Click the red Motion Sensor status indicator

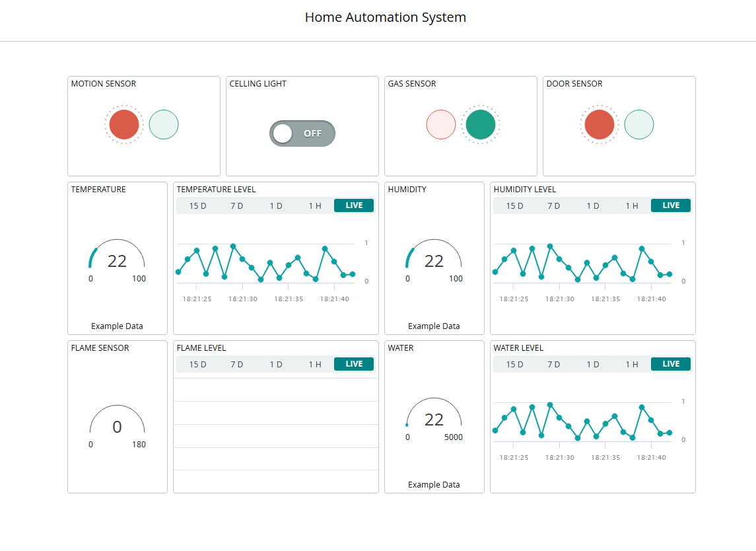124,124
